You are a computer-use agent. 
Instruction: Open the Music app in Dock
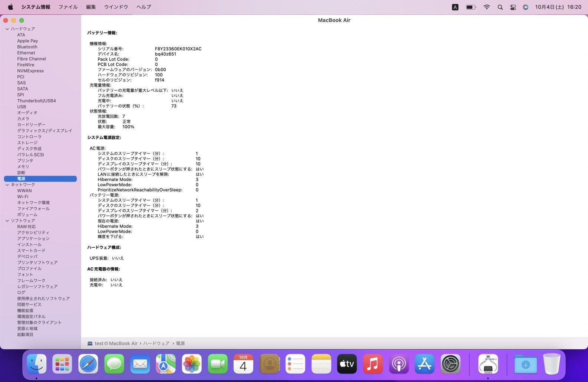[373, 365]
